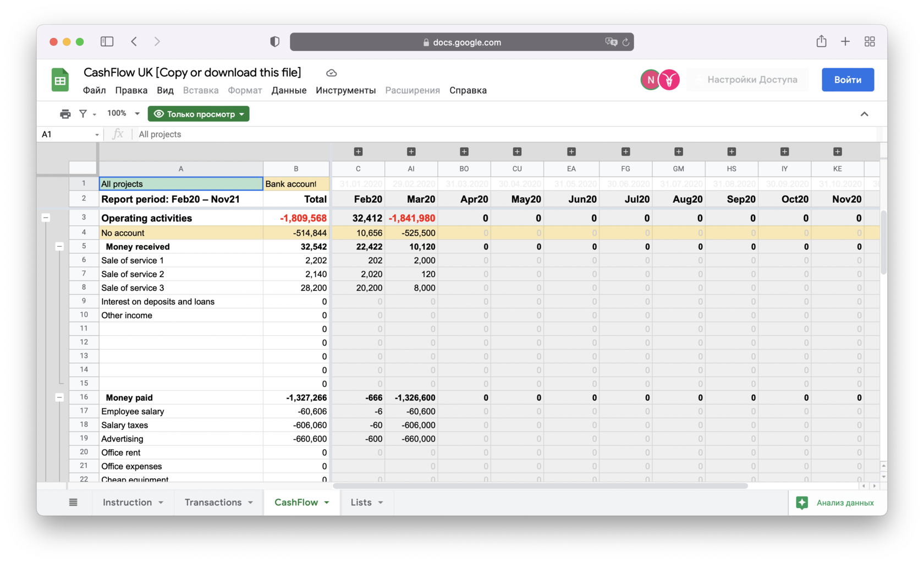Print the spreadsheet using the printer icon
The height and width of the screenshot is (564, 924).
coord(65,114)
